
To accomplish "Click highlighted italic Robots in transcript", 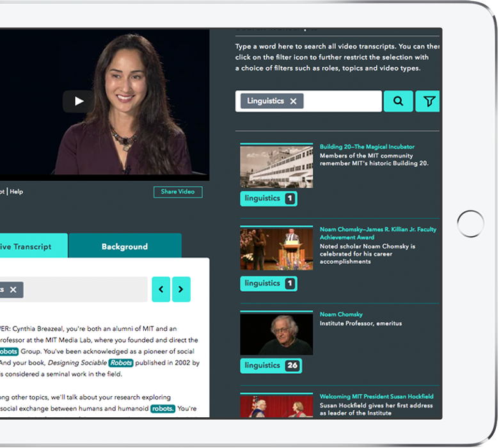I will [121, 363].
